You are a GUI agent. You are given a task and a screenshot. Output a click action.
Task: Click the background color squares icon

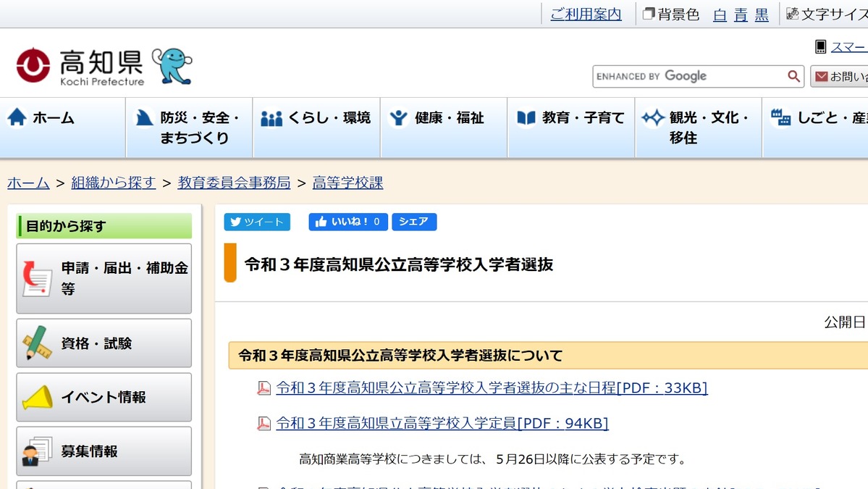[648, 13]
